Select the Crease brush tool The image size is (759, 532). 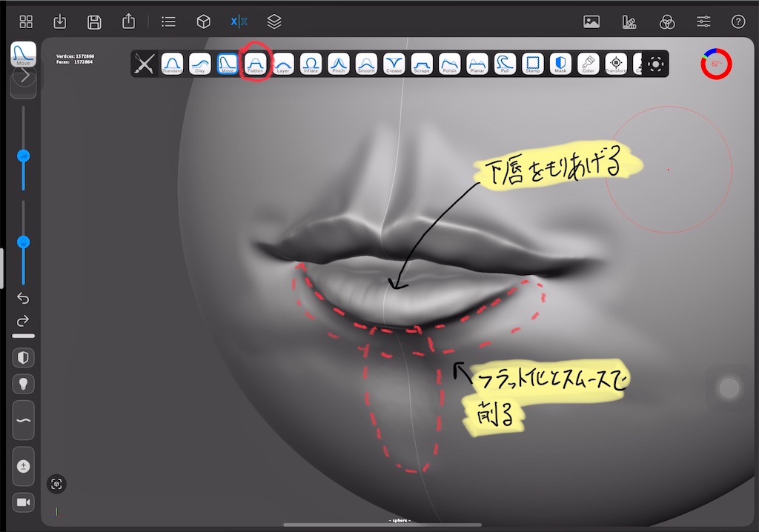[x=394, y=64]
